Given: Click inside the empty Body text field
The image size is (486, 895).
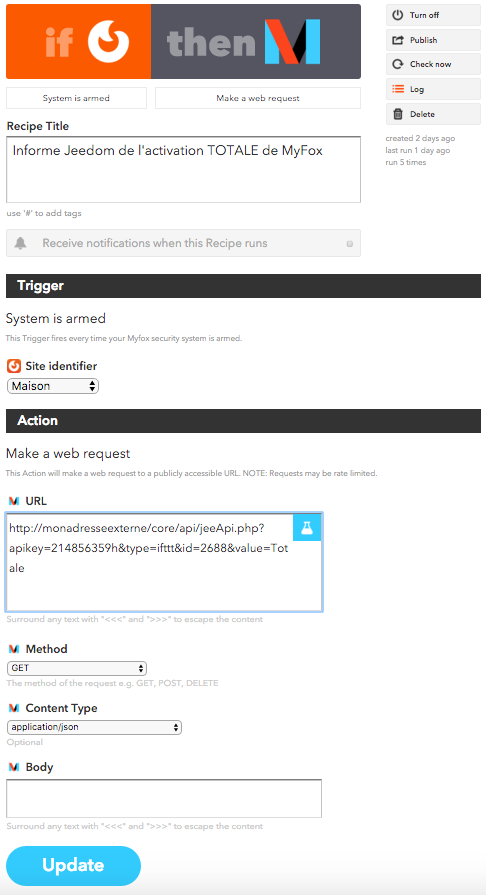Looking at the screenshot, I should (164, 799).
